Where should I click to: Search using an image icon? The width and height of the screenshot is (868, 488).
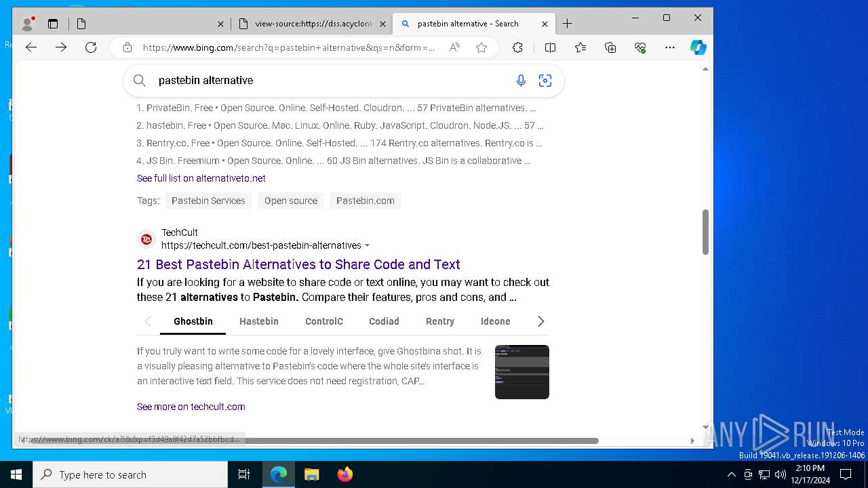[x=545, y=81]
